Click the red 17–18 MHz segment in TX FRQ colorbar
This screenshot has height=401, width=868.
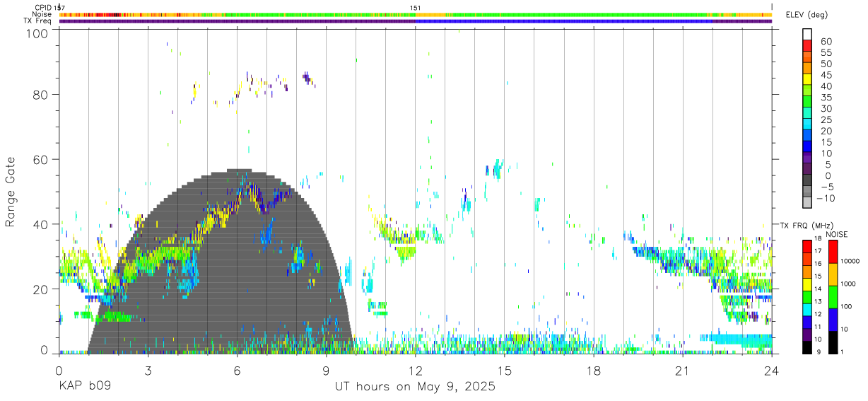click(807, 245)
